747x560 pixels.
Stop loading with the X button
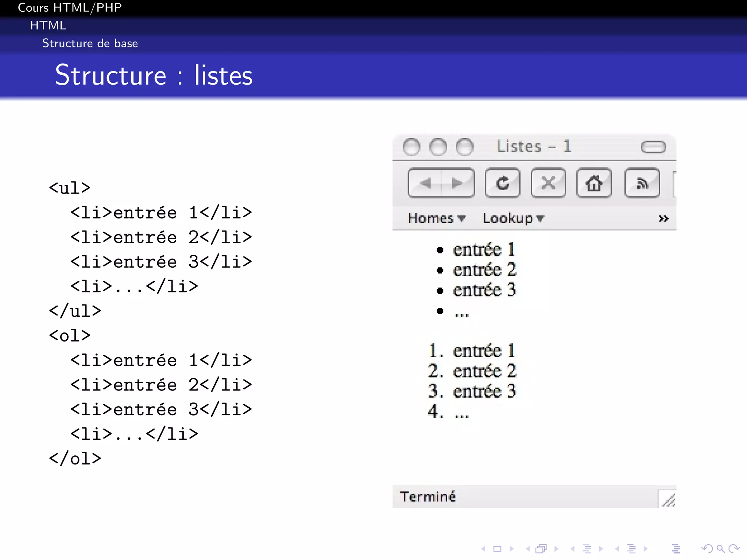pyautogui.click(x=548, y=183)
